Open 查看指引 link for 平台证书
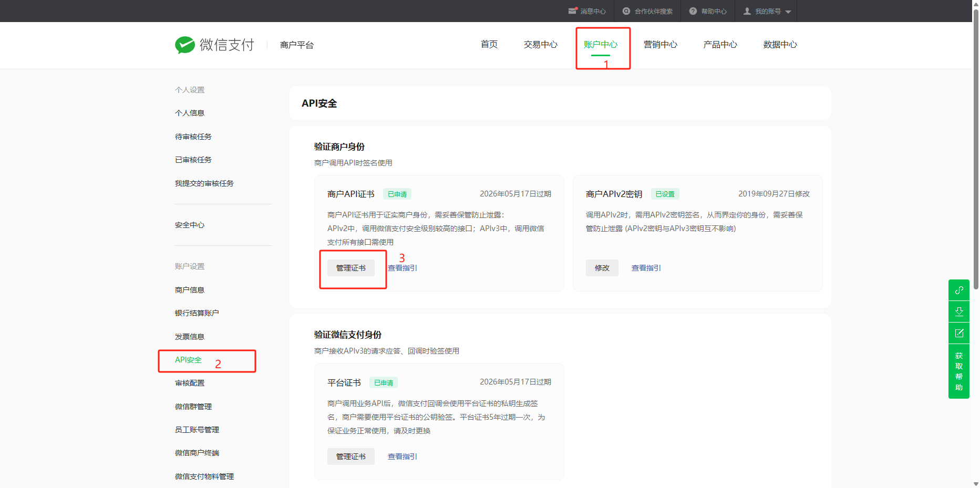This screenshot has height=488, width=980. 403,456
